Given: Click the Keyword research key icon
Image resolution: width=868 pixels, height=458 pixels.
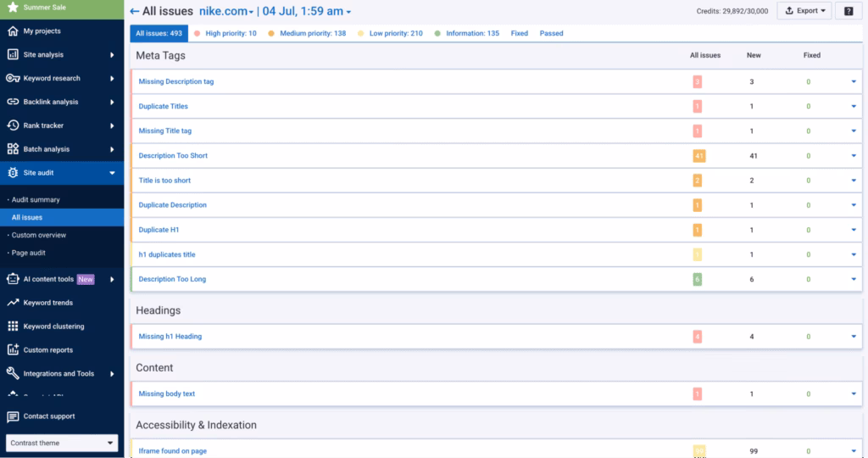Looking at the screenshot, I should point(13,78).
